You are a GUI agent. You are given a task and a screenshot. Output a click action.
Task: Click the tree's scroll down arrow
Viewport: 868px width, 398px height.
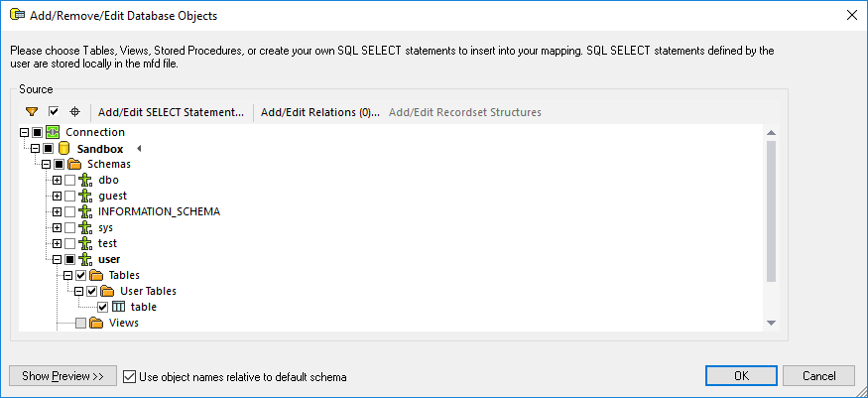tap(770, 323)
